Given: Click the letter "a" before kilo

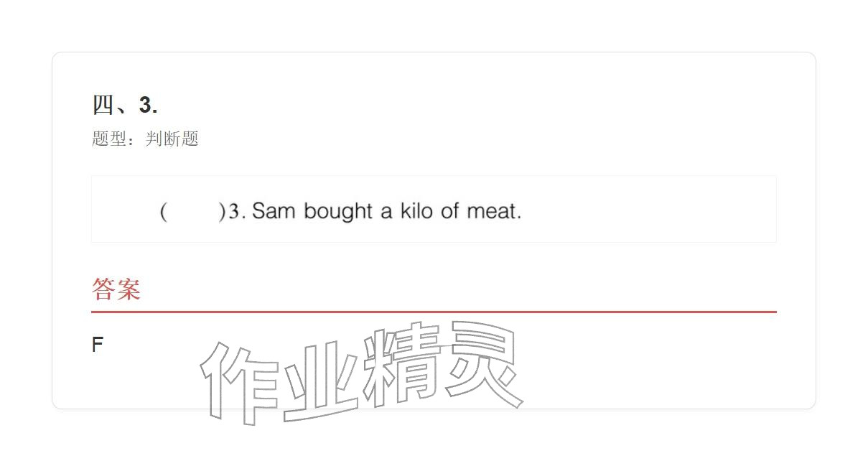Looking at the screenshot, I should tap(386, 211).
